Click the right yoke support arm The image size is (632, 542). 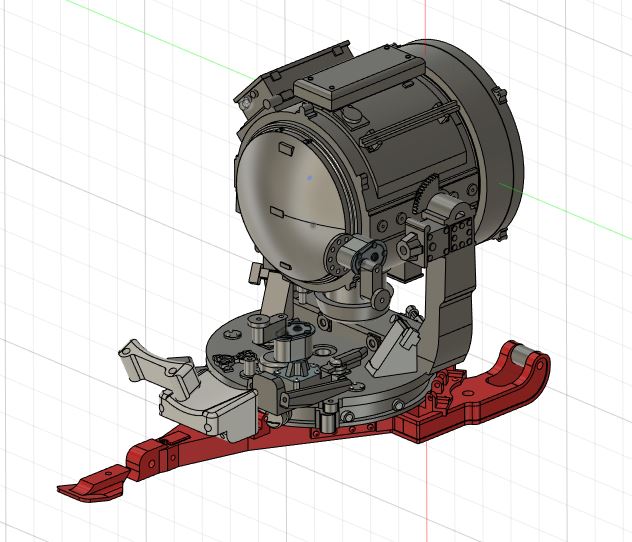[x=451, y=310]
